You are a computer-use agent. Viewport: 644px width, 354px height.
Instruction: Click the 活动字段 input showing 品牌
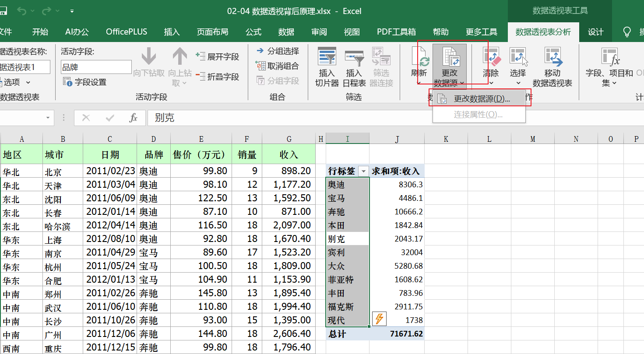(96, 67)
